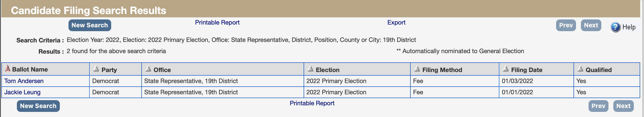Click the Filing Method sort icon
644x117 pixels.
coord(417,68)
